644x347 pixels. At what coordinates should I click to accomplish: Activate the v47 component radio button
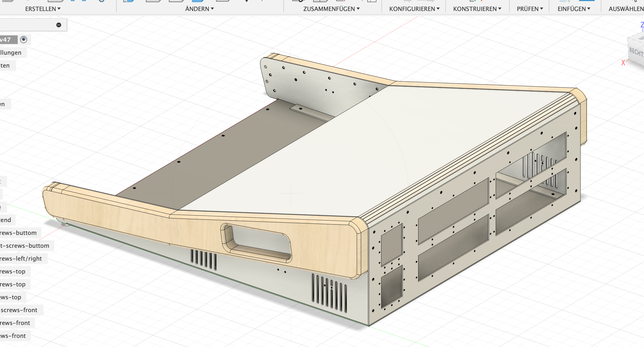(x=24, y=40)
